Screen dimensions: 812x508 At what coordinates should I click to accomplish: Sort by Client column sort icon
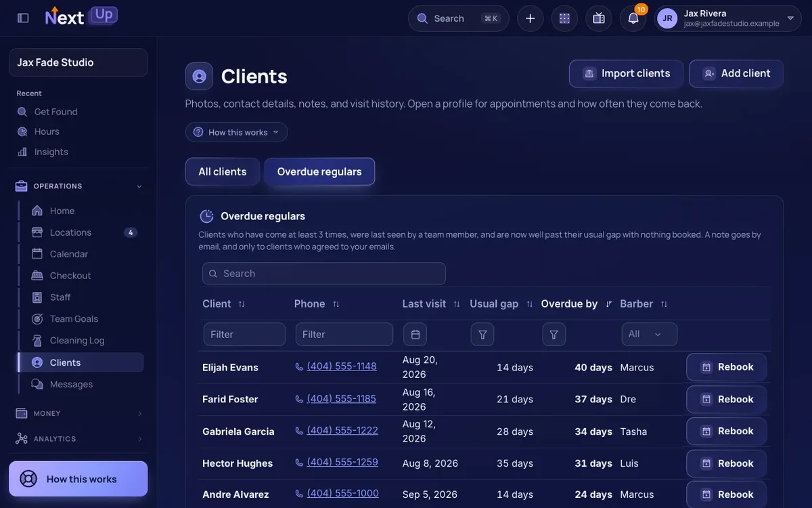tap(242, 304)
